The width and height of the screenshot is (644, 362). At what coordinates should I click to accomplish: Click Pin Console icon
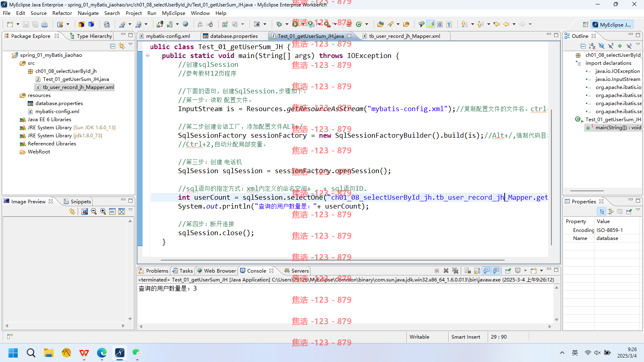508,271
